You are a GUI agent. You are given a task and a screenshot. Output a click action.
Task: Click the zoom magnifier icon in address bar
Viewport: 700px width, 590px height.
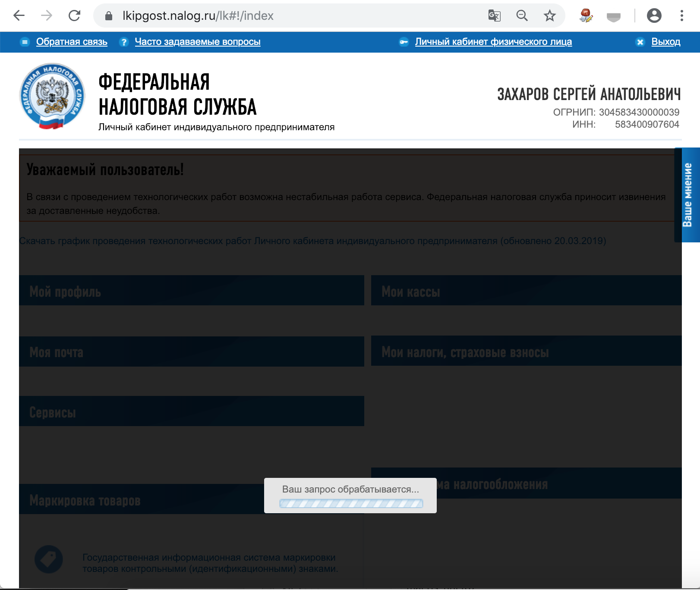click(x=522, y=16)
